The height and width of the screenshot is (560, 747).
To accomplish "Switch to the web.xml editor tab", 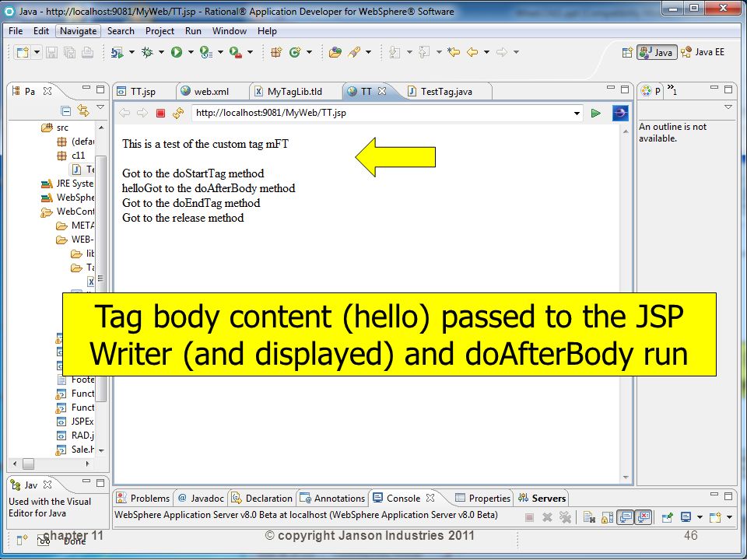I will [211, 92].
